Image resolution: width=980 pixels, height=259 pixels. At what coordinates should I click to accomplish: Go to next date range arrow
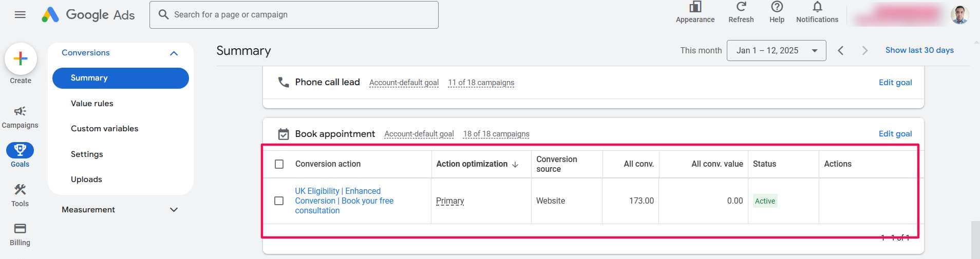click(865, 50)
